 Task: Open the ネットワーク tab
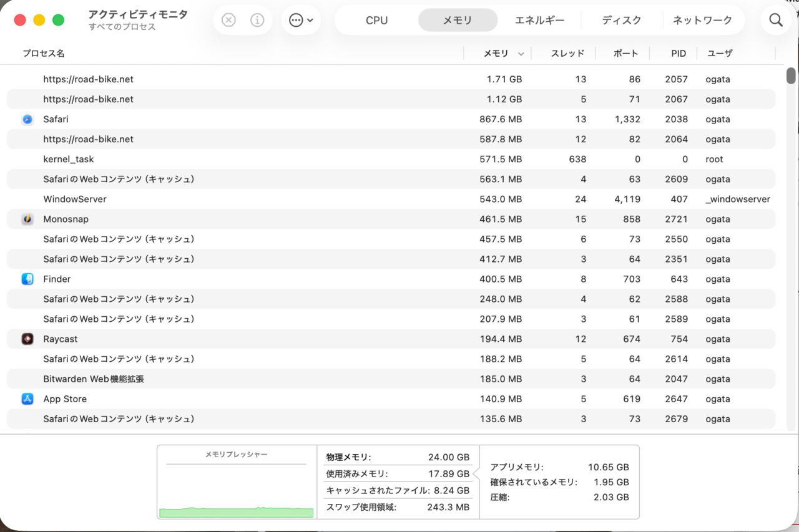(702, 20)
